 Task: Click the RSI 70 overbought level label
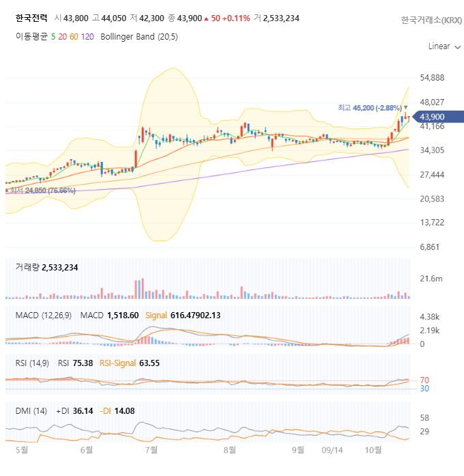point(424,380)
